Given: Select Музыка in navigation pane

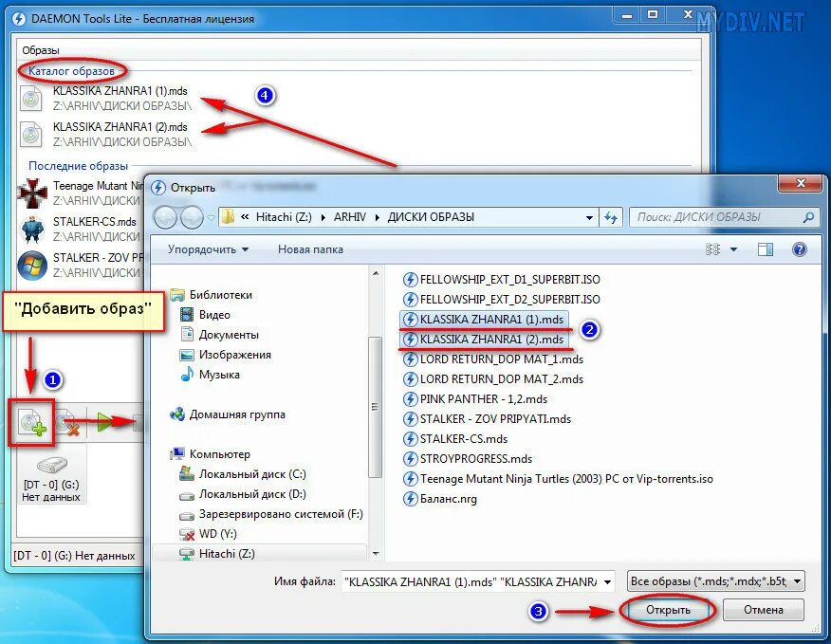Looking at the screenshot, I should (x=211, y=375).
